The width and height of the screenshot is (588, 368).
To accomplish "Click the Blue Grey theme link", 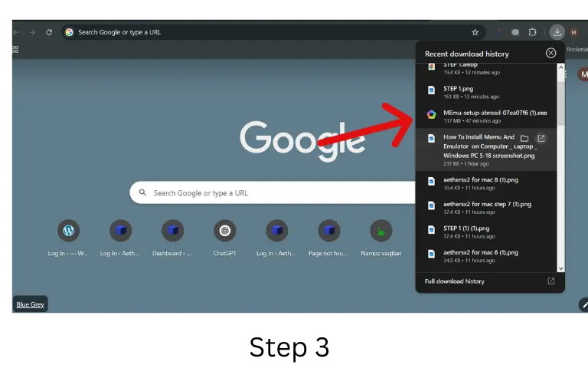I will (30, 304).
